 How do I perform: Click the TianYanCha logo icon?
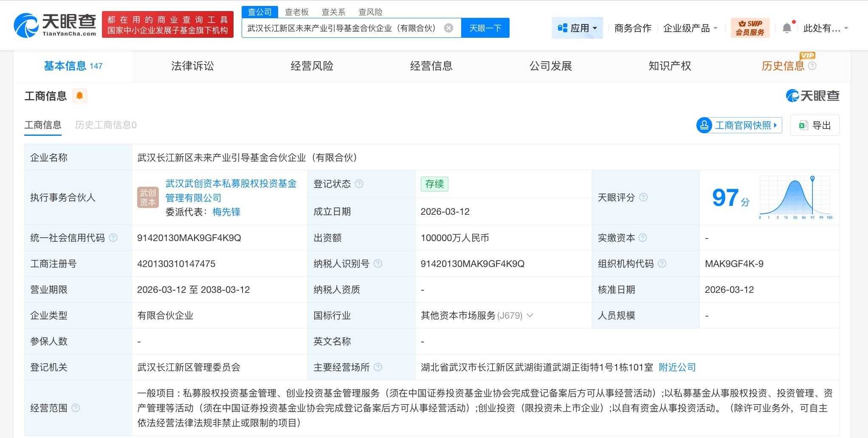pyautogui.click(x=26, y=25)
